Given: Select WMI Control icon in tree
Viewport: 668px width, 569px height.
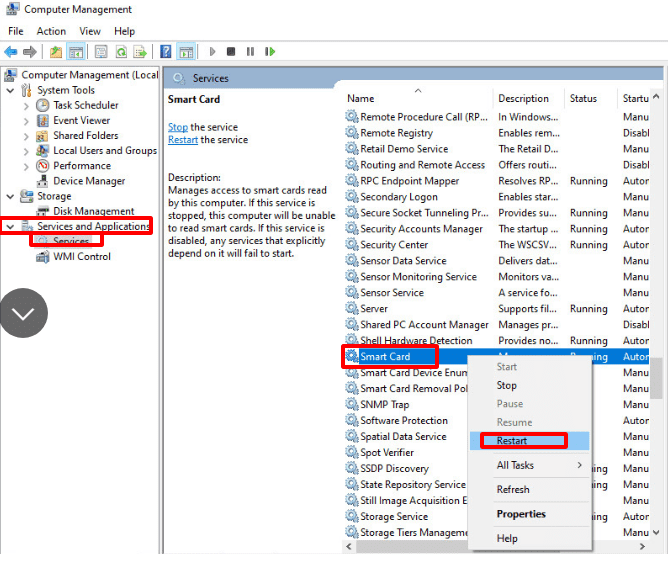Looking at the screenshot, I should pos(43,256).
